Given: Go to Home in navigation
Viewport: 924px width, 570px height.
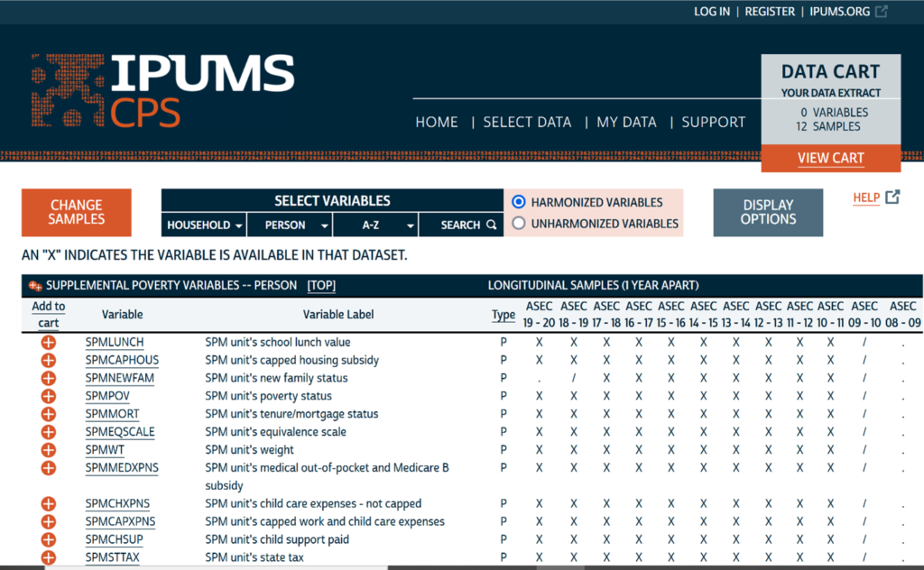Looking at the screenshot, I should click(x=437, y=122).
